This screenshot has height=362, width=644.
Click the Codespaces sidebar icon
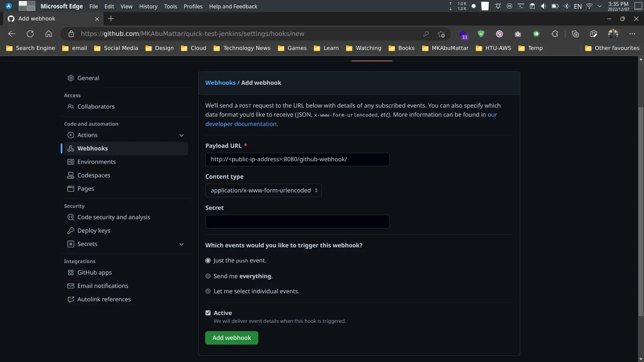(x=70, y=176)
